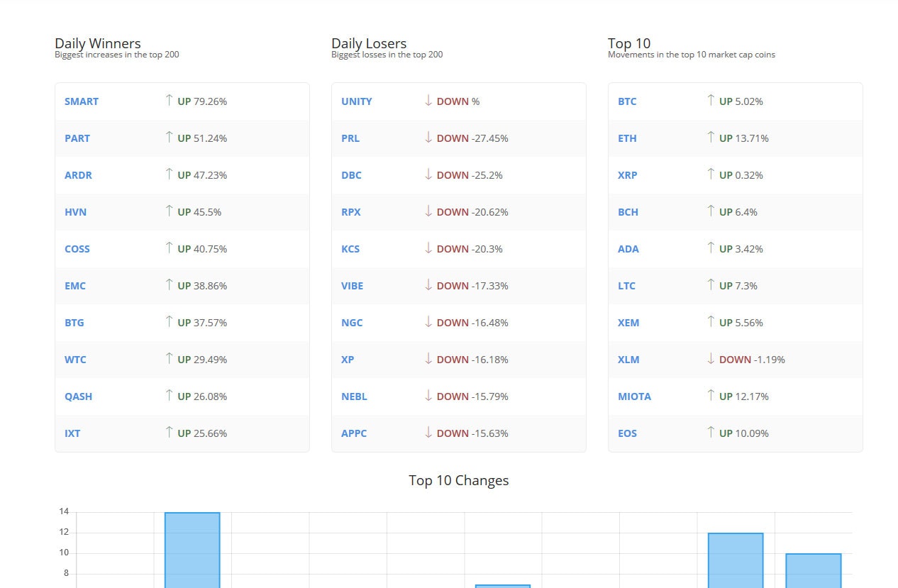Click the ARDR ticker link
The height and width of the screenshot is (588, 898).
tap(78, 175)
